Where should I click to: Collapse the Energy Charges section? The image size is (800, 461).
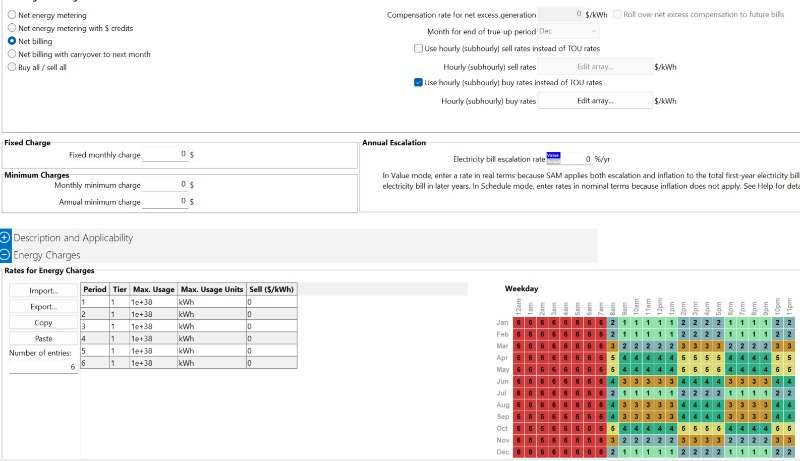point(5,255)
